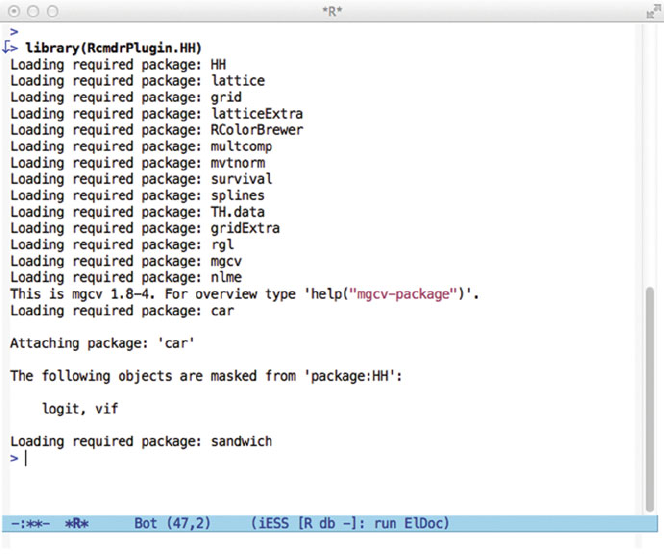664x559 pixels.
Task: Click the iESS mode name in mode line
Action: pos(273,524)
